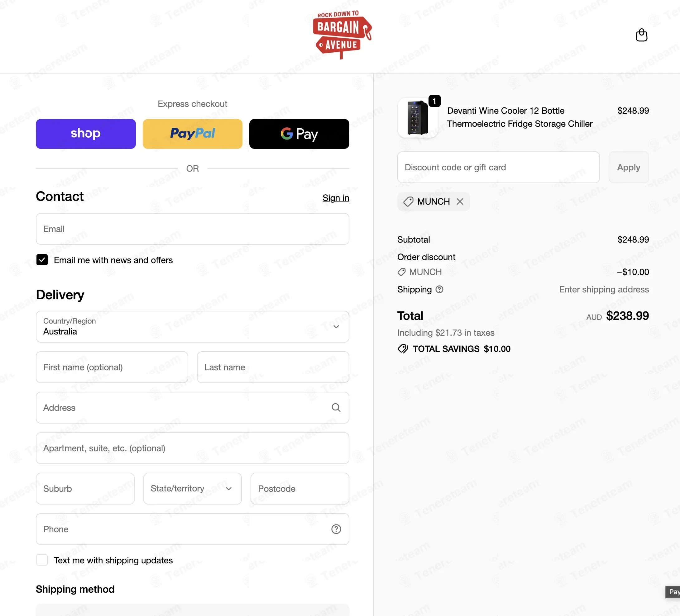
Task: Click the TOTAL SAVINGS tag icon
Action: coord(403,349)
